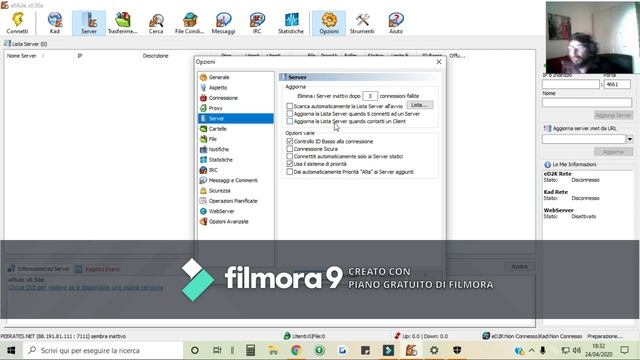Viewport: 640px width, 360px height.
Task: Click the eD2K Non Connesso status icon
Action: (486, 336)
